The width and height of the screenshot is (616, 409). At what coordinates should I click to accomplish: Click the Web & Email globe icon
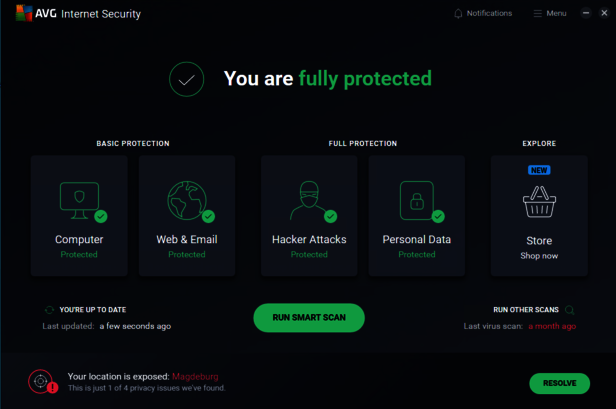click(x=186, y=200)
